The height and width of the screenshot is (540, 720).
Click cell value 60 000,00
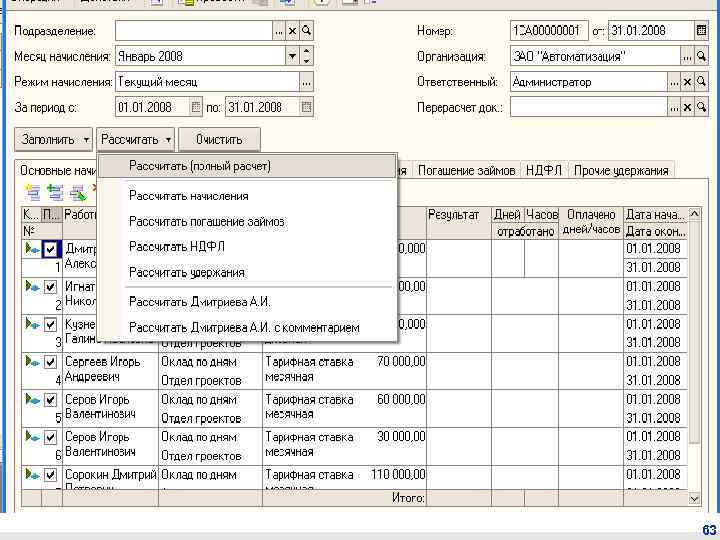click(401, 399)
